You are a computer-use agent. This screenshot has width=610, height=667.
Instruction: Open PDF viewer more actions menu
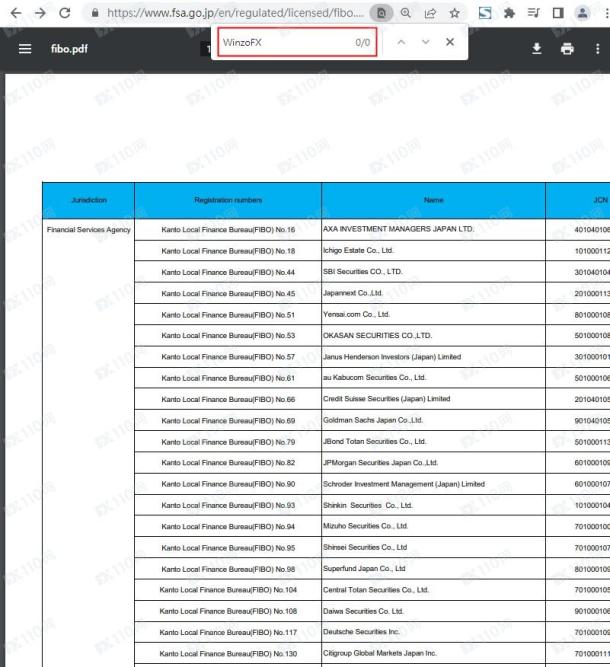tap(598, 49)
